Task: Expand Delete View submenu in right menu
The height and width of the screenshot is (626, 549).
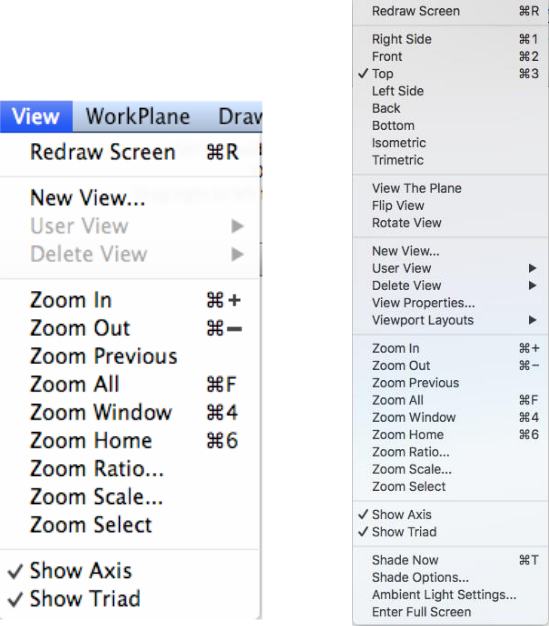Action: click(450, 285)
